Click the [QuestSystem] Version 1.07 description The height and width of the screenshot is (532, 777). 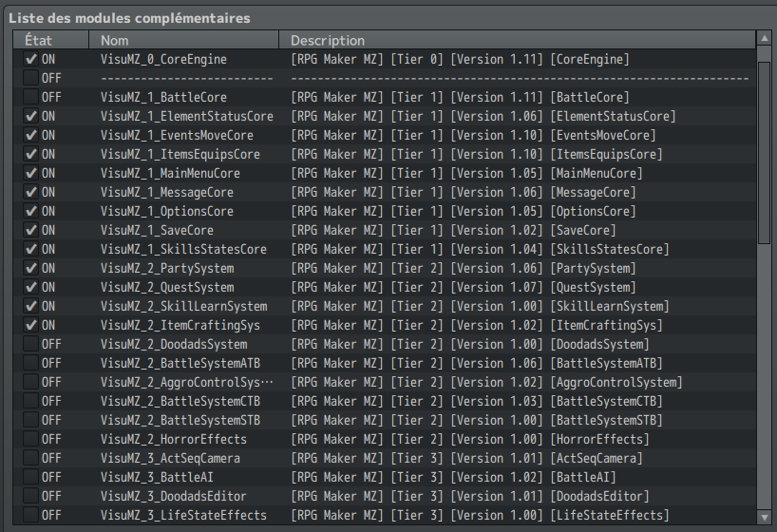pyautogui.click(x=464, y=288)
